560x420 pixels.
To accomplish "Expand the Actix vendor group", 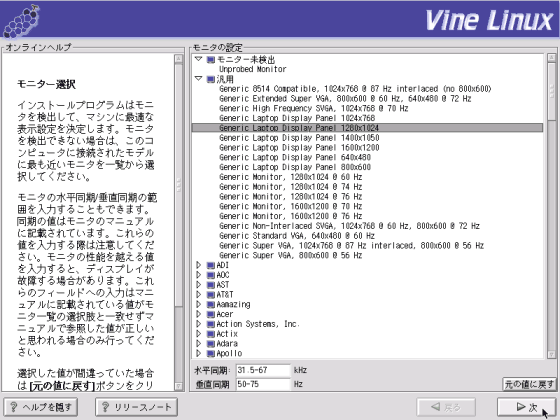I will 199,334.
